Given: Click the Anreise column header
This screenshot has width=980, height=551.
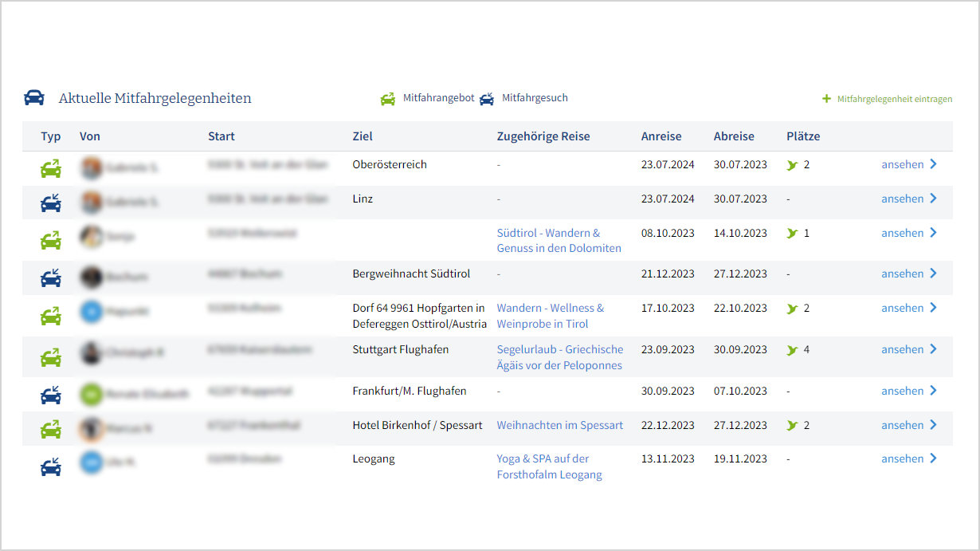Looking at the screenshot, I should point(661,136).
